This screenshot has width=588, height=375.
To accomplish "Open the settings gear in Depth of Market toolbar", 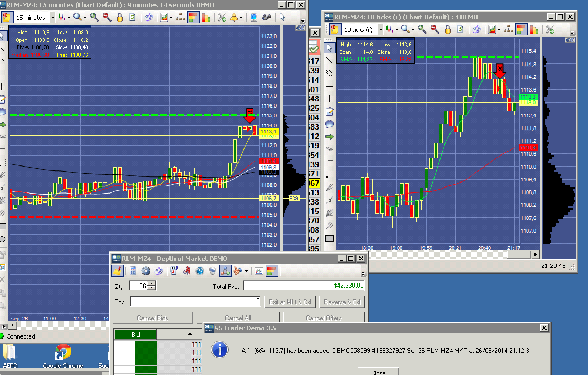I will (146, 270).
